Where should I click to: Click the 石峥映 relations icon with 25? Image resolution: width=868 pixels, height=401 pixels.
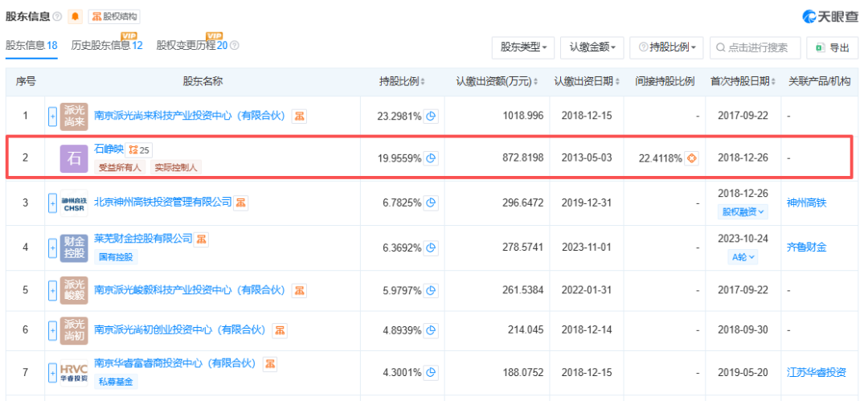(x=138, y=149)
